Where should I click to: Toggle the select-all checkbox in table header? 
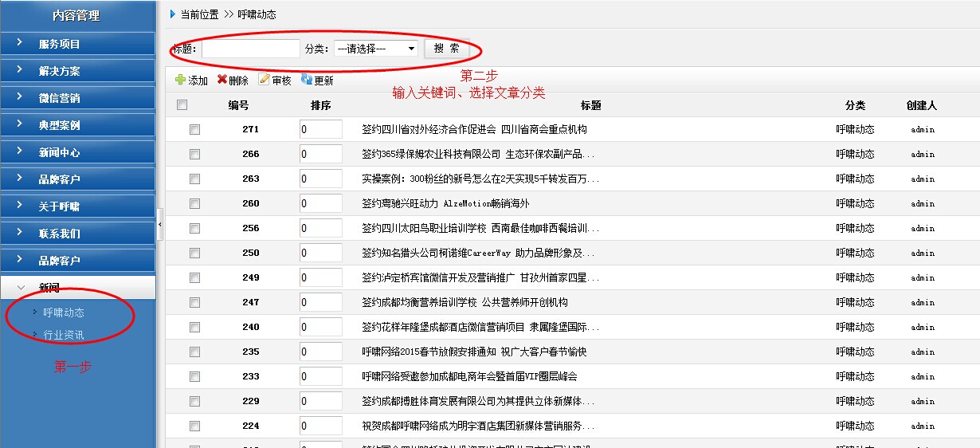point(182,105)
